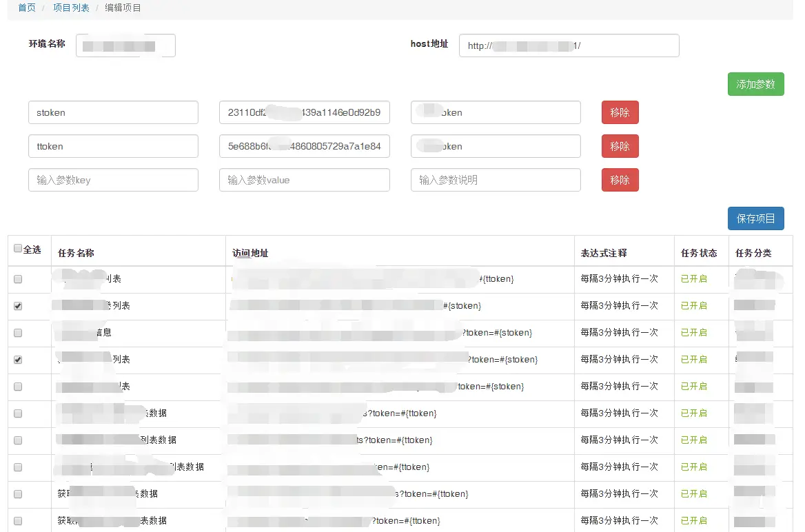Edit value field starting with 5e688b6

coord(305,146)
